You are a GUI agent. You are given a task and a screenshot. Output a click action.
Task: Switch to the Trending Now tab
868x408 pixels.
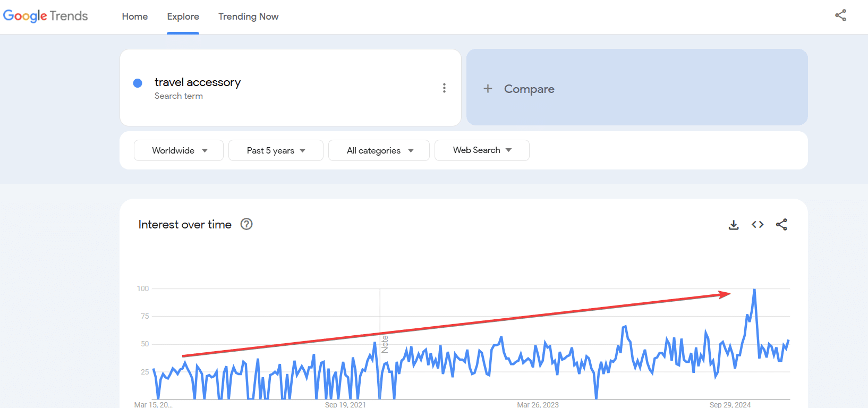point(248,16)
